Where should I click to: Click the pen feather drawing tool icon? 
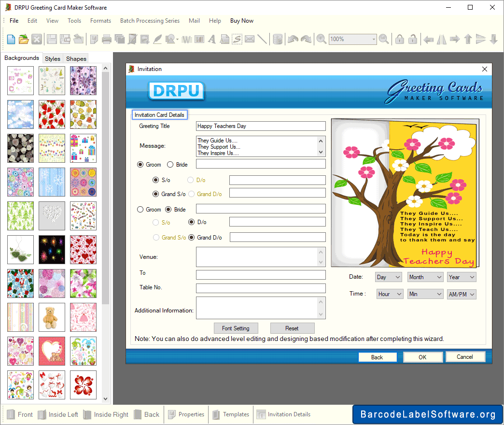point(157,39)
